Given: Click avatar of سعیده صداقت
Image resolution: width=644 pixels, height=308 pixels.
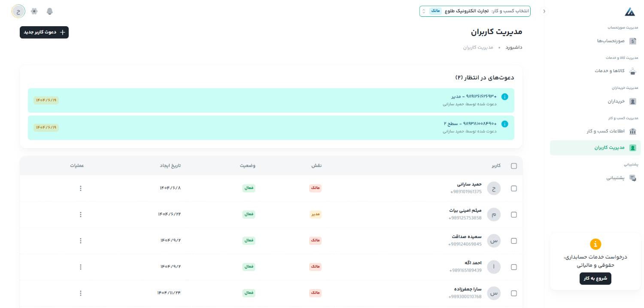Looking at the screenshot, I should 494,241.
